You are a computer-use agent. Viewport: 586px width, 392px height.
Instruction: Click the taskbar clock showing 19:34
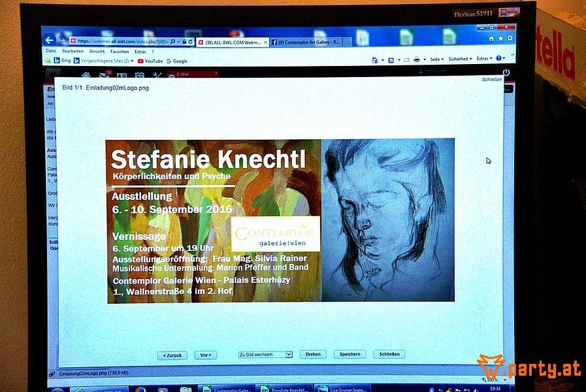[x=495, y=389]
